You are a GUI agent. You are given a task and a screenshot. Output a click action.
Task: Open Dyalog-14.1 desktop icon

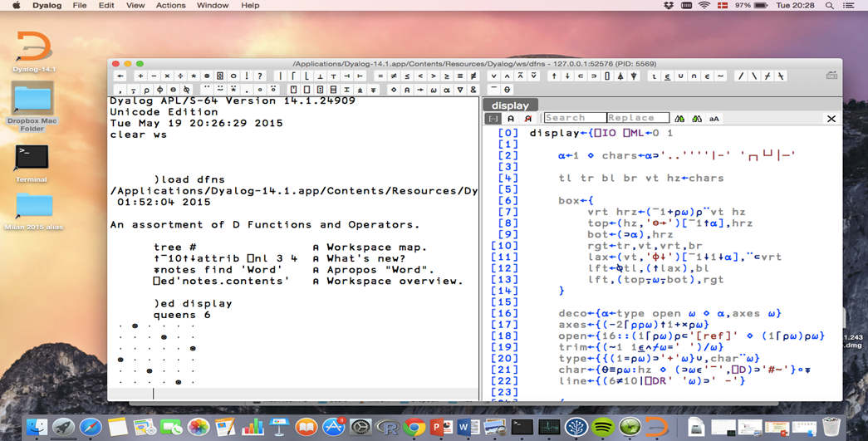34,52
